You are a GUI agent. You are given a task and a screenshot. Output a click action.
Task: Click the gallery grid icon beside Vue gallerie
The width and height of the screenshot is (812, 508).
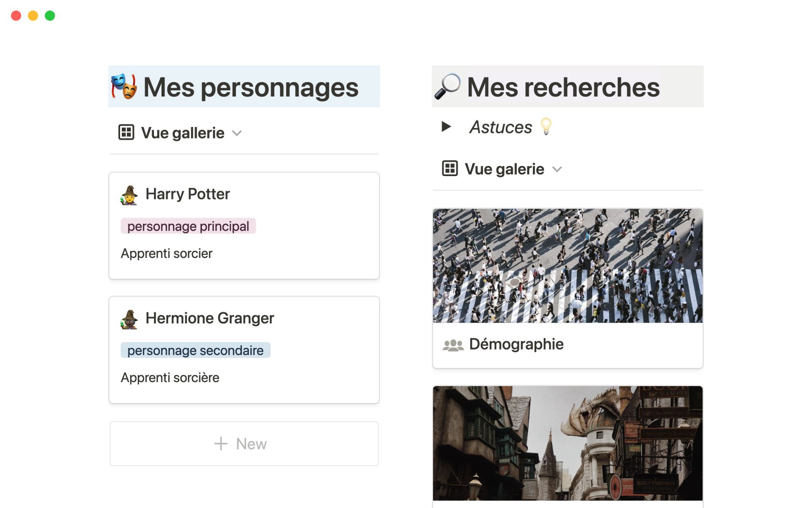point(126,133)
